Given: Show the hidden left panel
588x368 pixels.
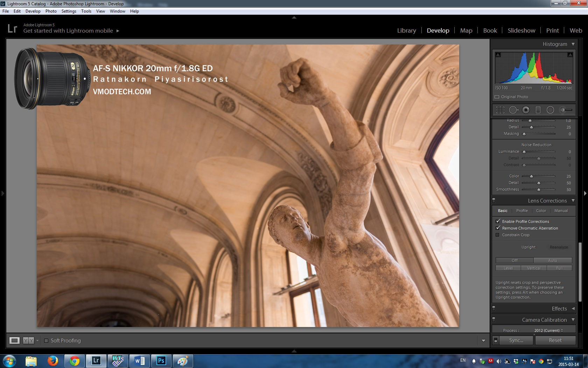Looking at the screenshot, I should click(x=2, y=193).
